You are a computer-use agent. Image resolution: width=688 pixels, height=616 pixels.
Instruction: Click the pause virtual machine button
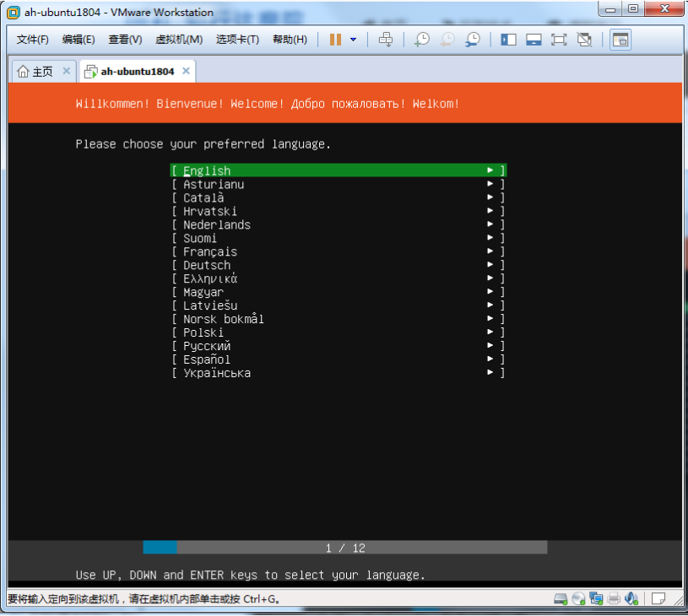pyautogui.click(x=335, y=40)
